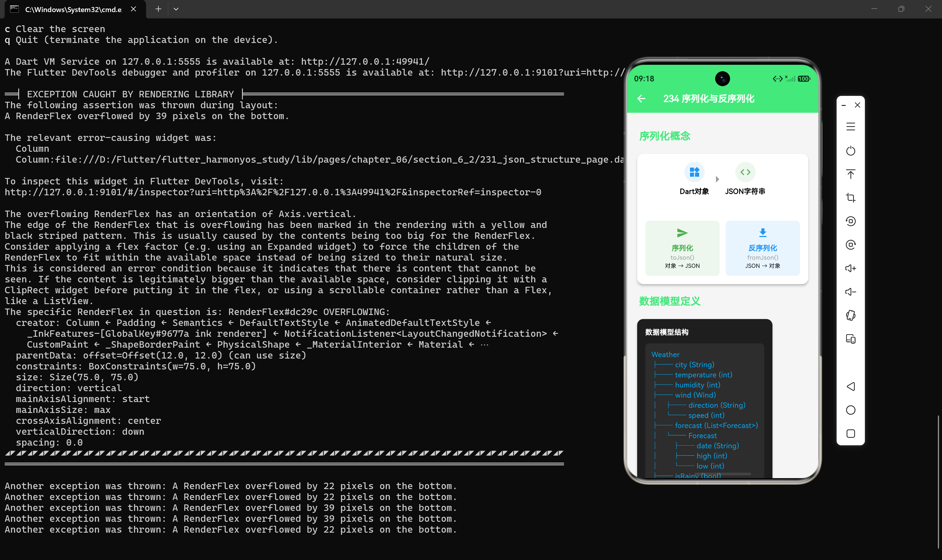The image size is (942, 560).
Task: Click the DevTools debugger URL 127.0.0.1:9101
Action: pyautogui.click(x=533, y=72)
